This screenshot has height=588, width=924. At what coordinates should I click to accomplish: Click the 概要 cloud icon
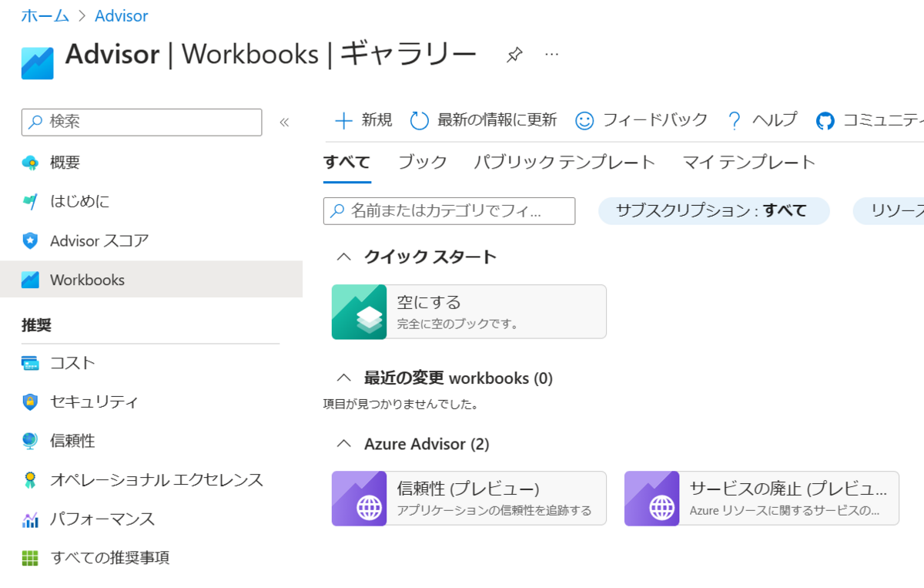[x=30, y=163]
